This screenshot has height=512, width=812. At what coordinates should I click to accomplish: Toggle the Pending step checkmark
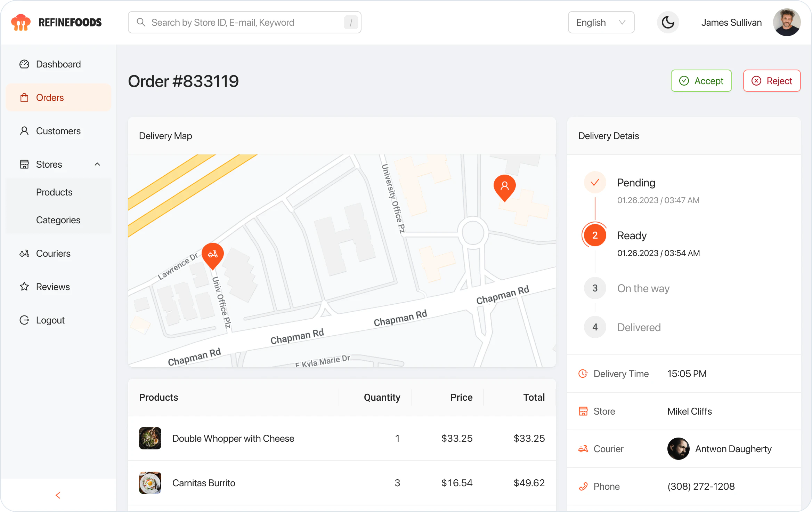pos(595,182)
